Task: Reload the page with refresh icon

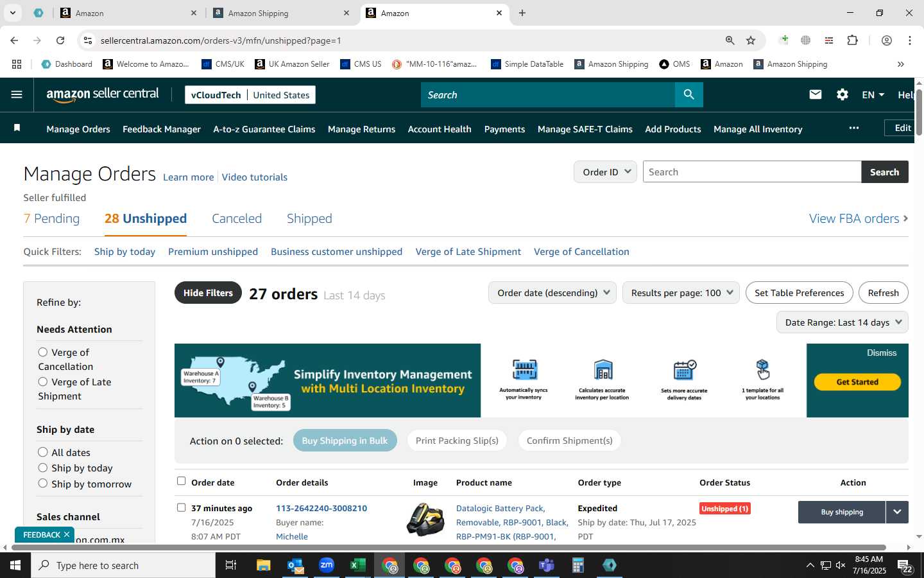Action: pos(60,40)
